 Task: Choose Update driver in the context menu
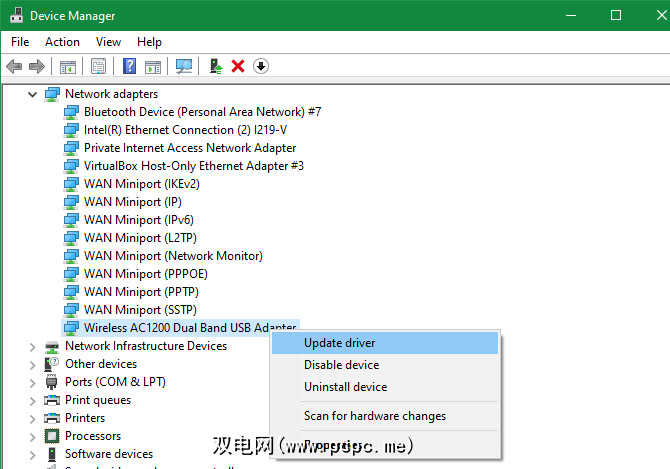pyautogui.click(x=385, y=343)
